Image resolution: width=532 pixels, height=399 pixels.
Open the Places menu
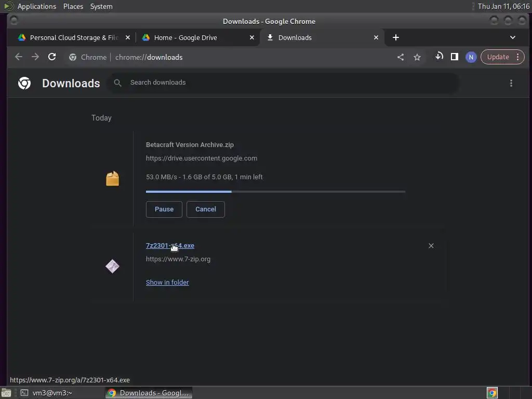point(73,6)
